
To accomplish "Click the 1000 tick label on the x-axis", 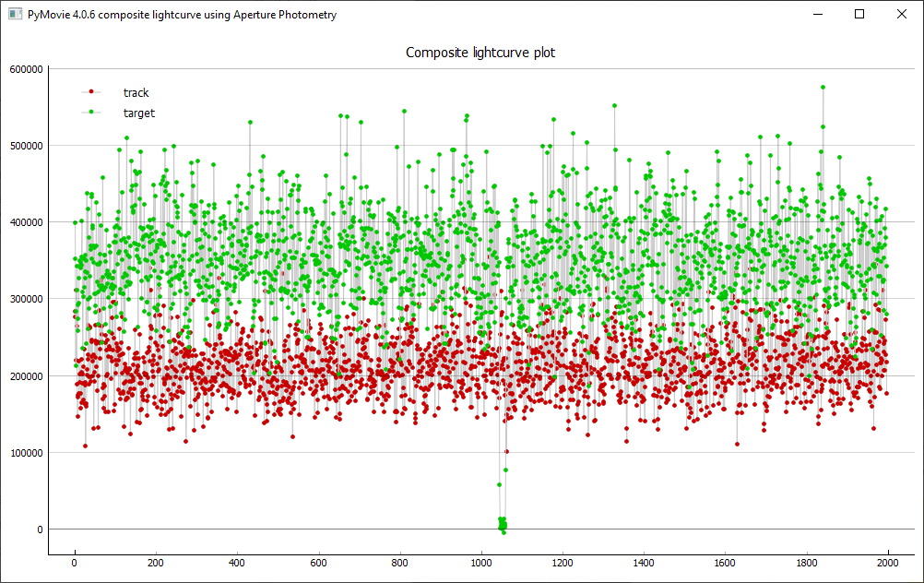I will coord(480,562).
